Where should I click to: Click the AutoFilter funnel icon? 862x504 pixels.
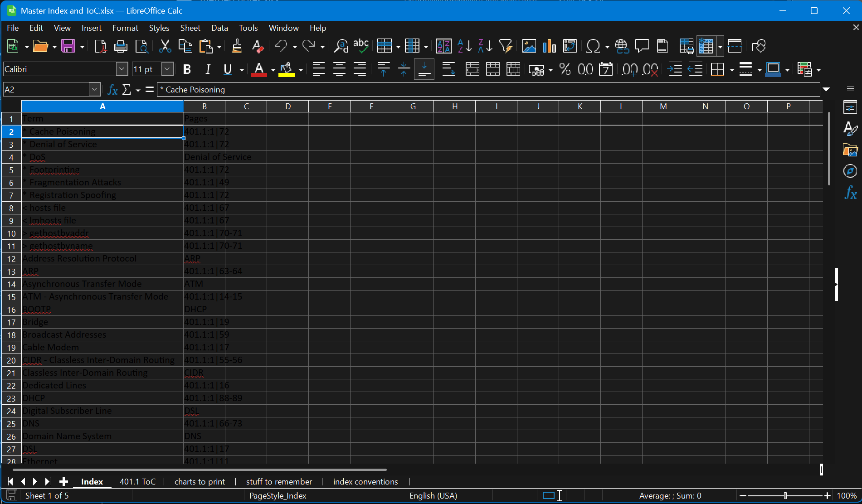[x=506, y=46]
